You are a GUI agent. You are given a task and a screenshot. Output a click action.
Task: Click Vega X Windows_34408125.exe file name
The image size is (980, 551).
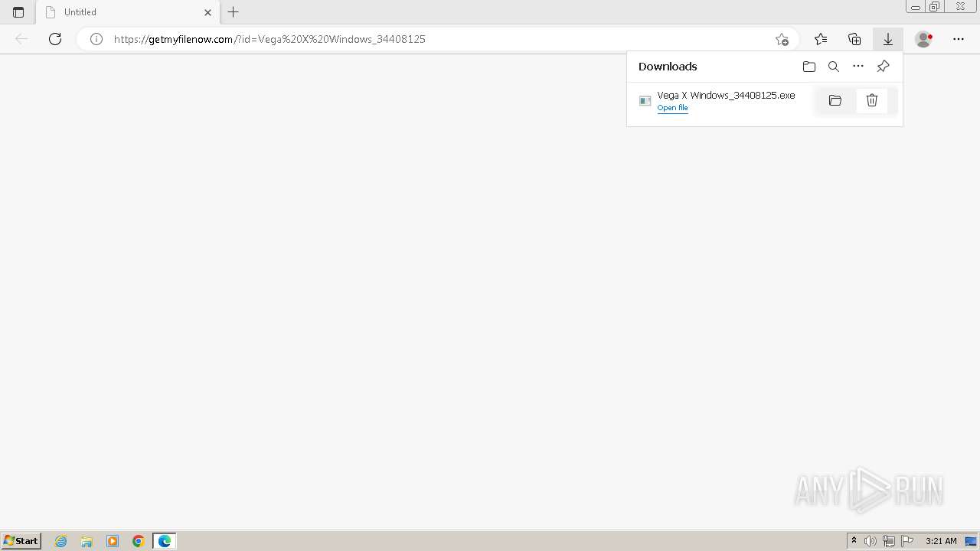tap(726, 95)
